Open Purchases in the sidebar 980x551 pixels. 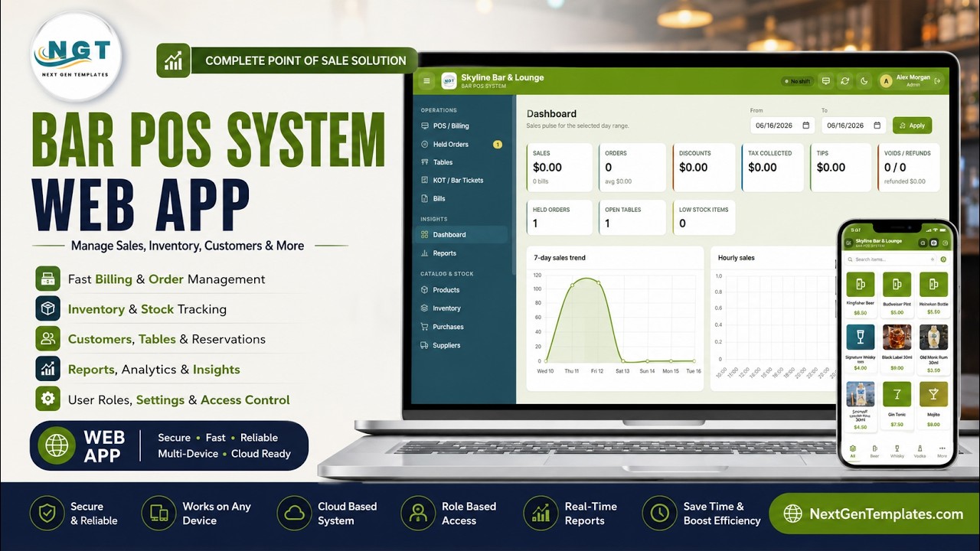pyautogui.click(x=462, y=327)
